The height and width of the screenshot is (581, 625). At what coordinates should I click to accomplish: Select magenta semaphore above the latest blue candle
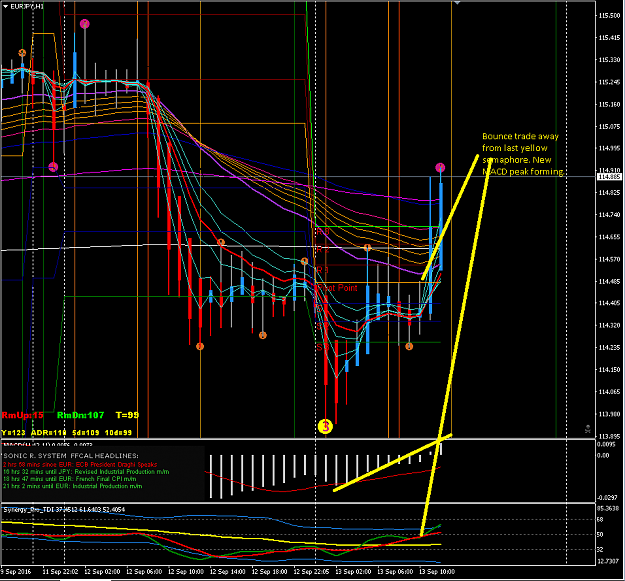[x=440, y=167]
